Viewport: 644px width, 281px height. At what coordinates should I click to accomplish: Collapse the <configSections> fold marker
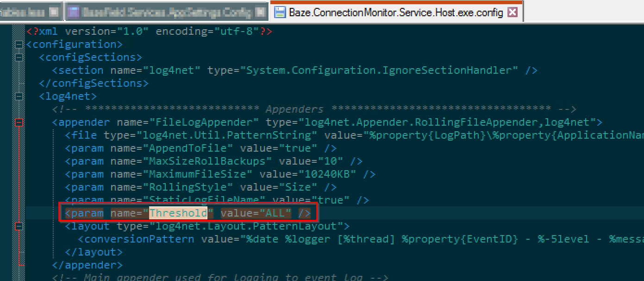click(x=19, y=57)
